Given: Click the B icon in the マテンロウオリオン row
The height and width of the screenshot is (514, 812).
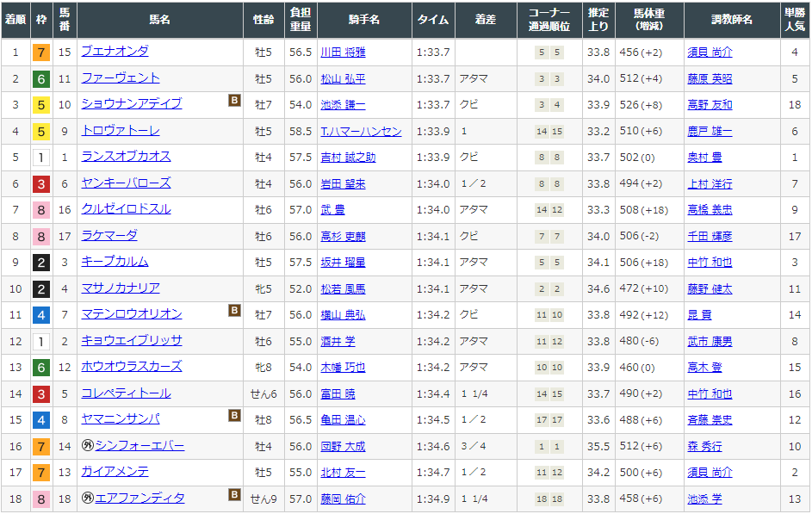Looking at the screenshot, I should pyautogui.click(x=234, y=311).
